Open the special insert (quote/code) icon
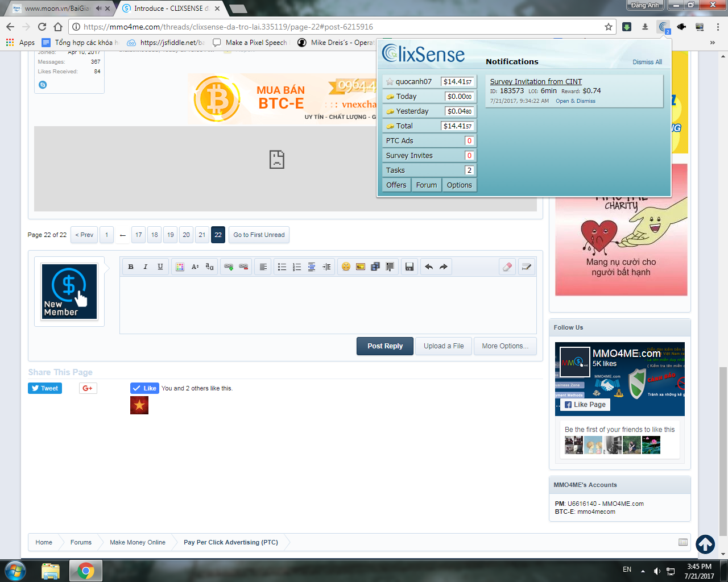 click(390, 267)
